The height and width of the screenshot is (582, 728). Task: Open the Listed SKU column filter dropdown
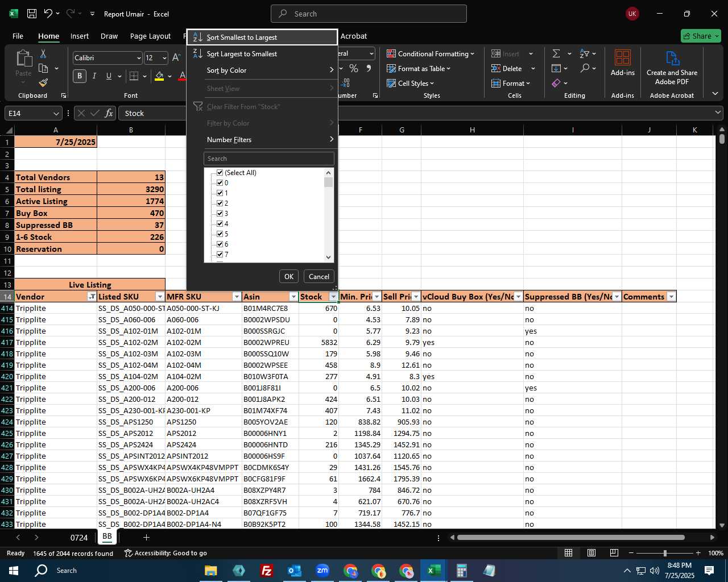pyautogui.click(x=160, y=297)
